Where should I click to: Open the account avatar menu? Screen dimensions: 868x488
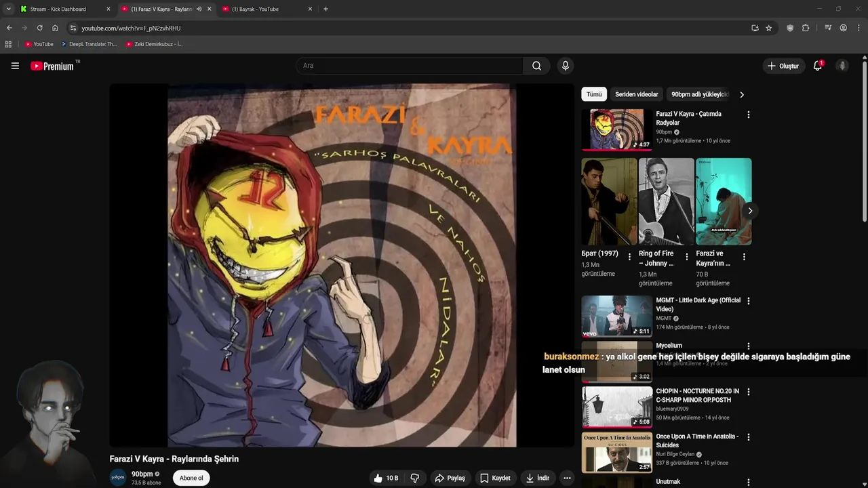click(842, 66)
